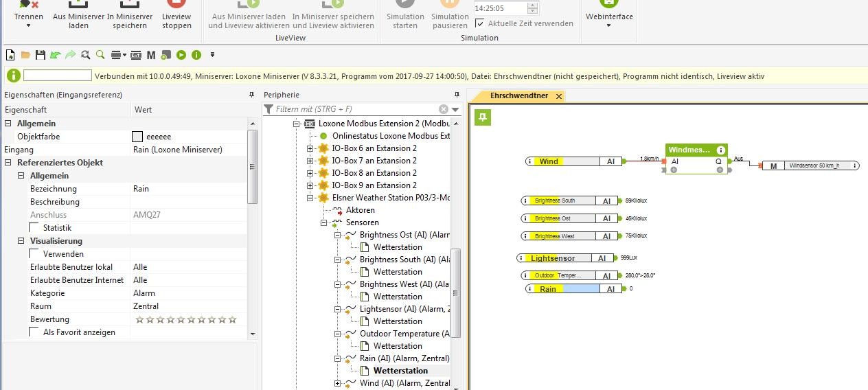Open info icon on the Windmes block

(x=720, y=150)
